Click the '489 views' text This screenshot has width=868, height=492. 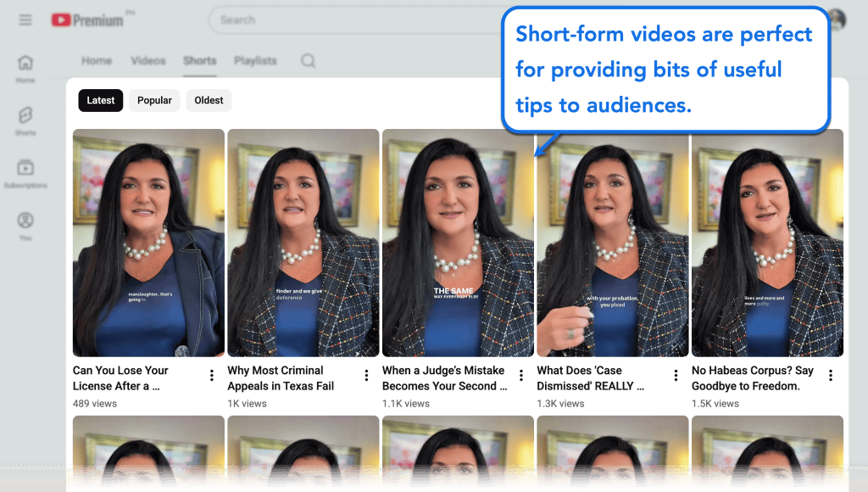click(95, 403)
